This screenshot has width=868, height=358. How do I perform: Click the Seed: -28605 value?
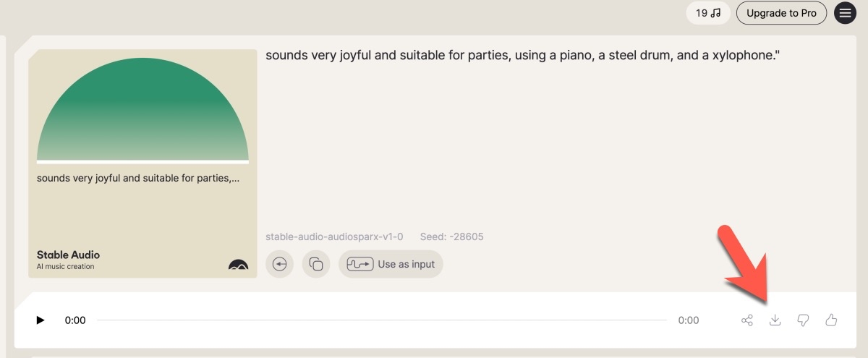[x=451, y=236]
